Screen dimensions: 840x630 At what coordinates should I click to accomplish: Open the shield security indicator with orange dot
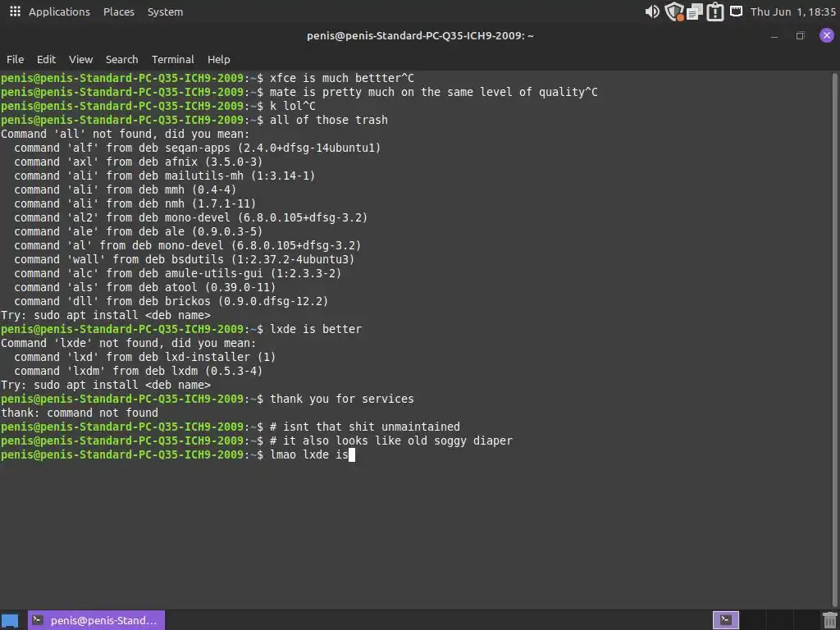[x=674, y=11]
